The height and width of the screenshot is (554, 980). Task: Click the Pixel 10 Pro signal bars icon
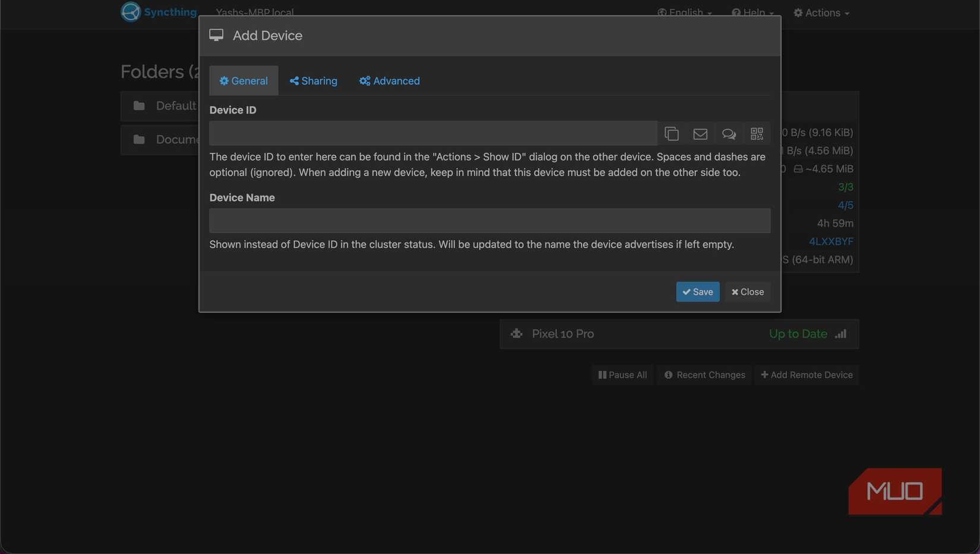click(840, 334)
